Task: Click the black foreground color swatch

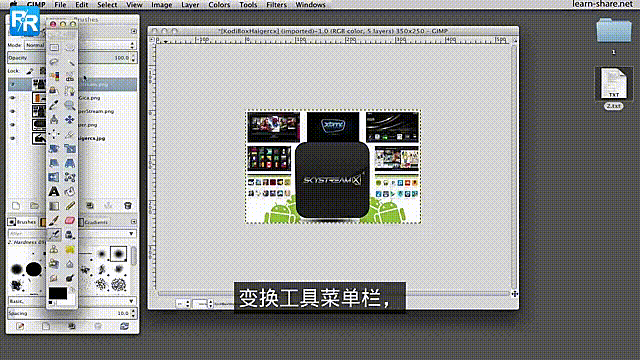Action: coord(58,293)
